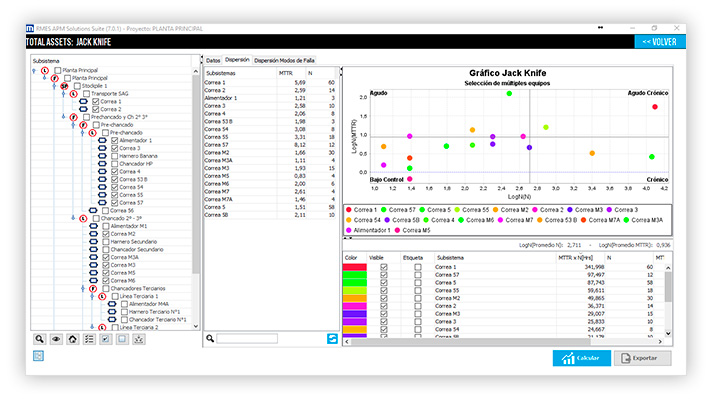Click the equipment icon beside Correa 56
This screenshot has width=716, height=399.
(x=93, y=210)
